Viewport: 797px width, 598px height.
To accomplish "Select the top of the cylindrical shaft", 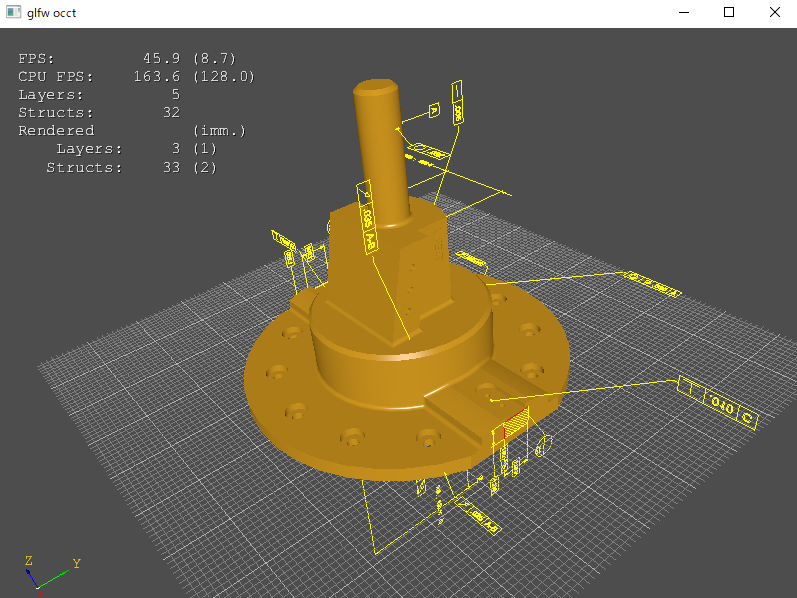I will pyautogui.click(x=376, y=88).
